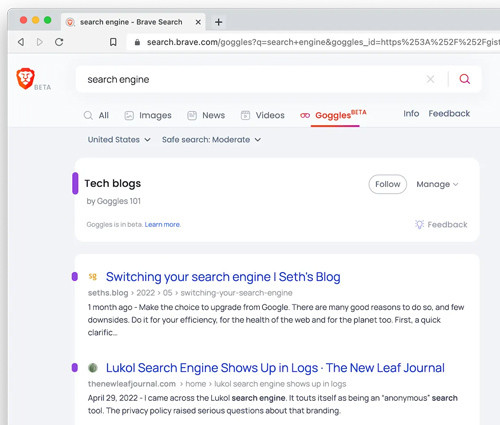The width and height of the screenshot is (500, 425).
Task: Select the Goggles beta tab
Action: (x=333, y=115)
